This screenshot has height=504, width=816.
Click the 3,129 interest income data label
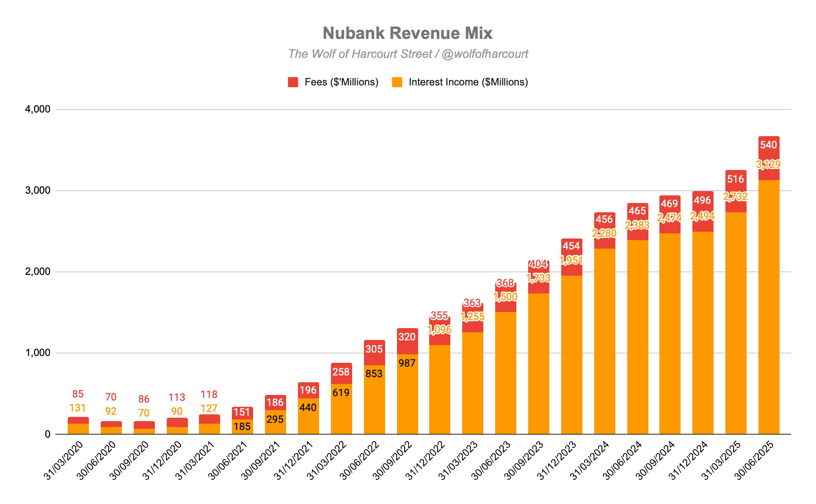768,164
